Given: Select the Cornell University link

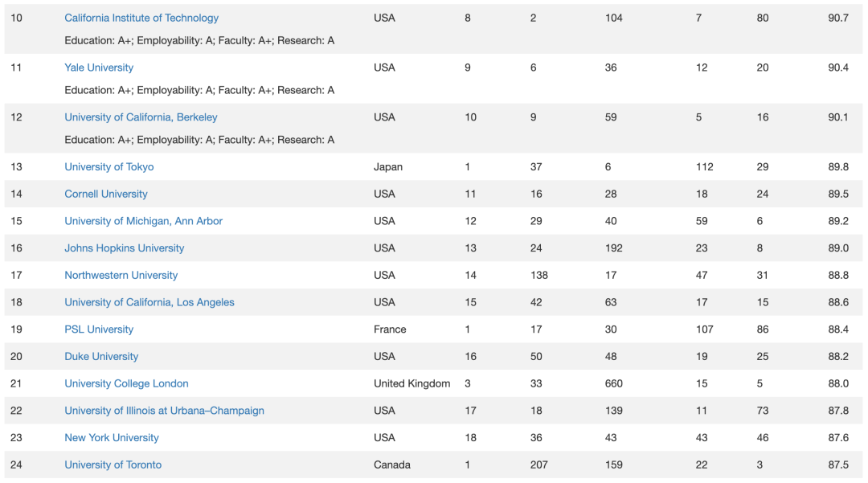Looking at the screenshot, I should 106,194.
